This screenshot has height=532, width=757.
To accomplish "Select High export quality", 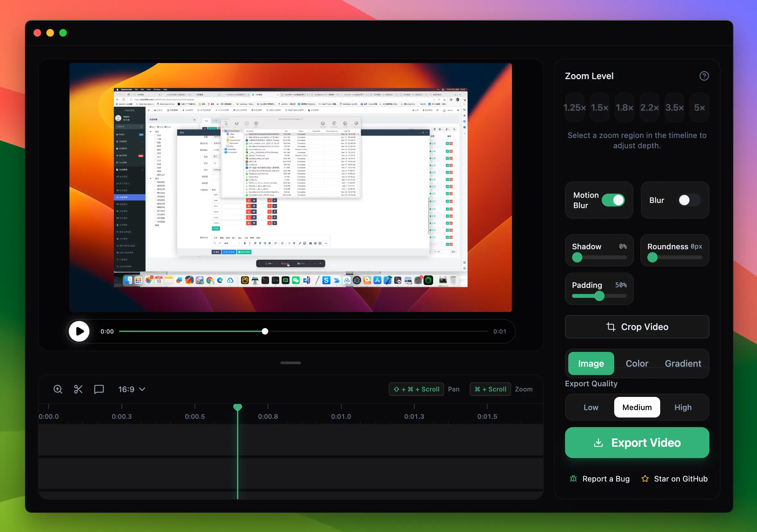I will [683, 407].
